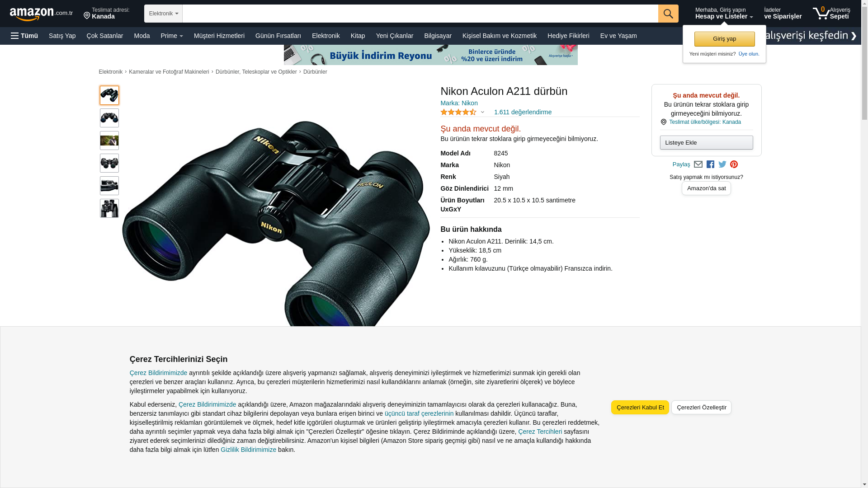Open the Prime dropdown menu
The image size is (868, 488).
(x=171, y=36)
